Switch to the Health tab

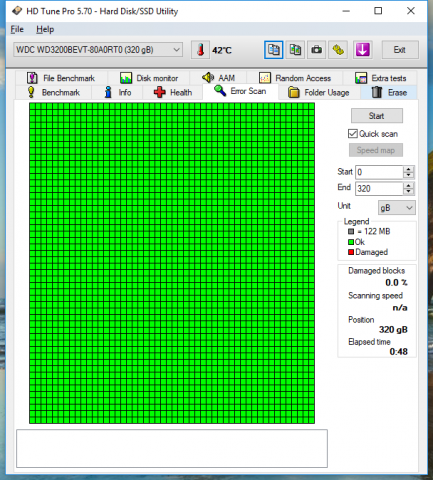(x=173, y=92)
